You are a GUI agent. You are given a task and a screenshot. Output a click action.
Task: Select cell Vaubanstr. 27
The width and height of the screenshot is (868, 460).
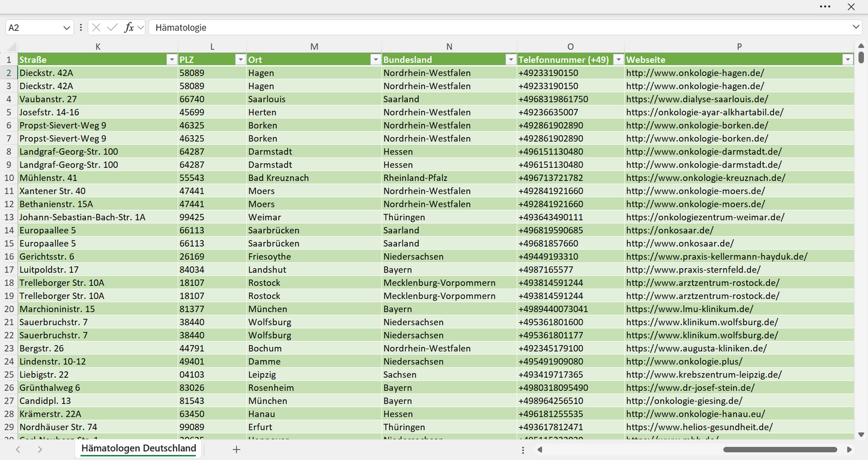tap(98, 99)
